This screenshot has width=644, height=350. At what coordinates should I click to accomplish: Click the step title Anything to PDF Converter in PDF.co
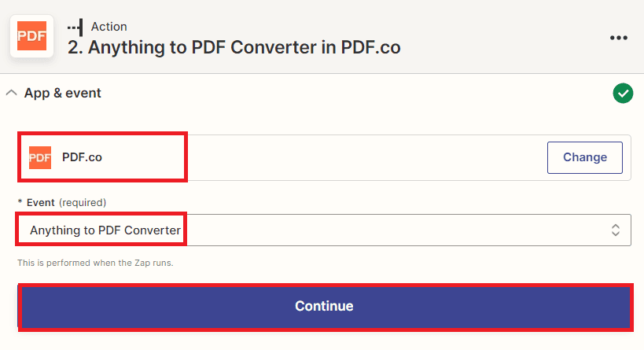(244, 47)
